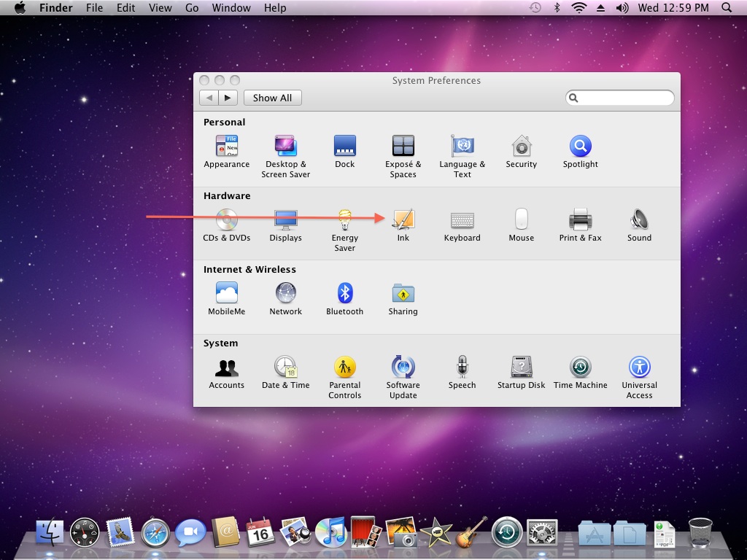Open the Sound preference pane
The width and height of the screenshot is (747, 560).
tap(639, 226)
